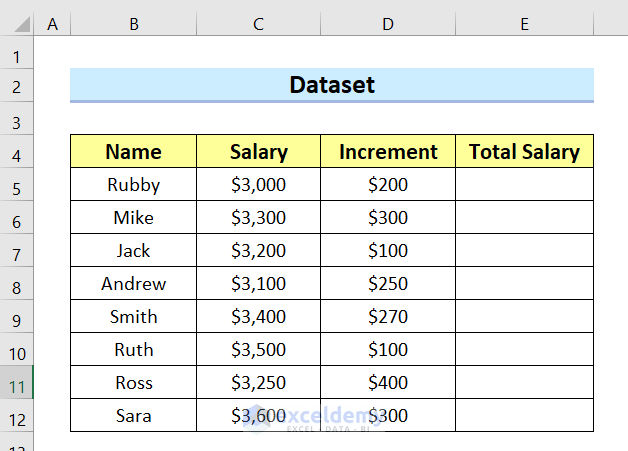Select the cell containing Rubby
The height and width of the screenshot is (451, 628).
[133, 185]
